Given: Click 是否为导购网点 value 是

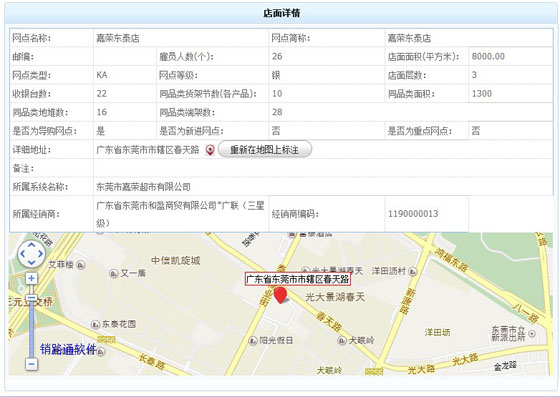Looking at the screenshot, I should pyautogui.click(x=101, y=131).
